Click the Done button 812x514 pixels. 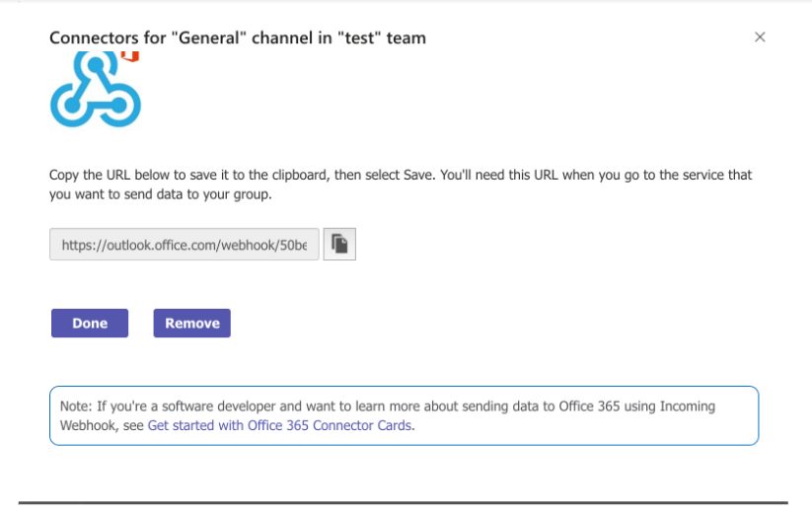[x=90, y=323]
